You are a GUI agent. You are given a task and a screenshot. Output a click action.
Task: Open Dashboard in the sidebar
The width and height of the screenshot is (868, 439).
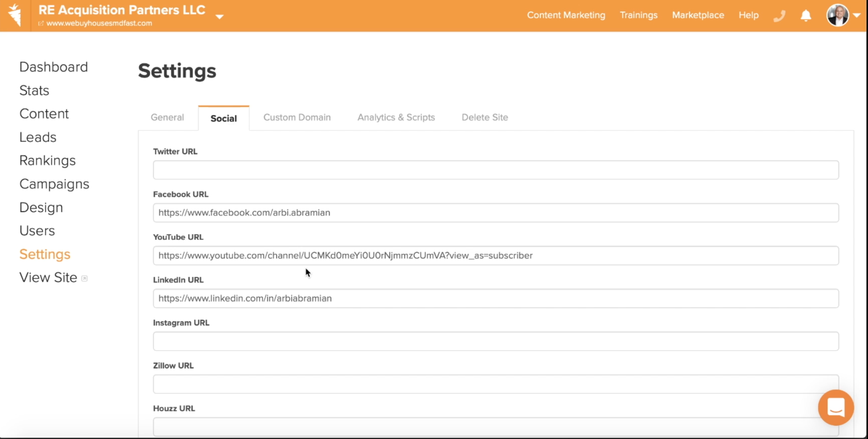[x=53, y=67]
